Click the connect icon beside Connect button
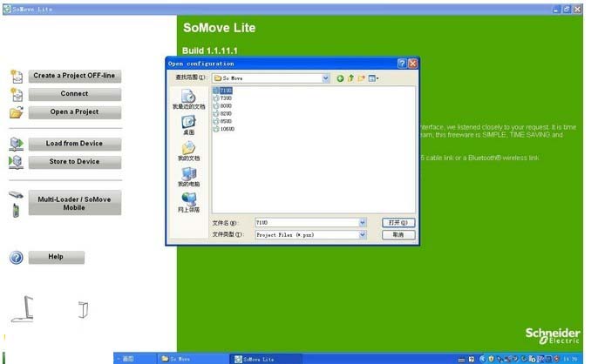Screen dimensions: 598x364 click(17, 94)
